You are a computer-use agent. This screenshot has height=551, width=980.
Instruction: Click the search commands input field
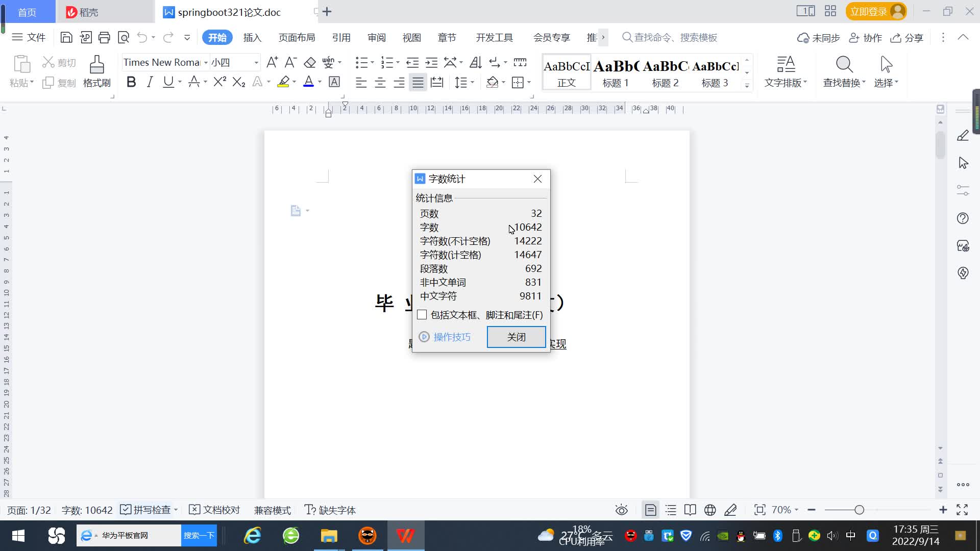[x=675, y=37]
